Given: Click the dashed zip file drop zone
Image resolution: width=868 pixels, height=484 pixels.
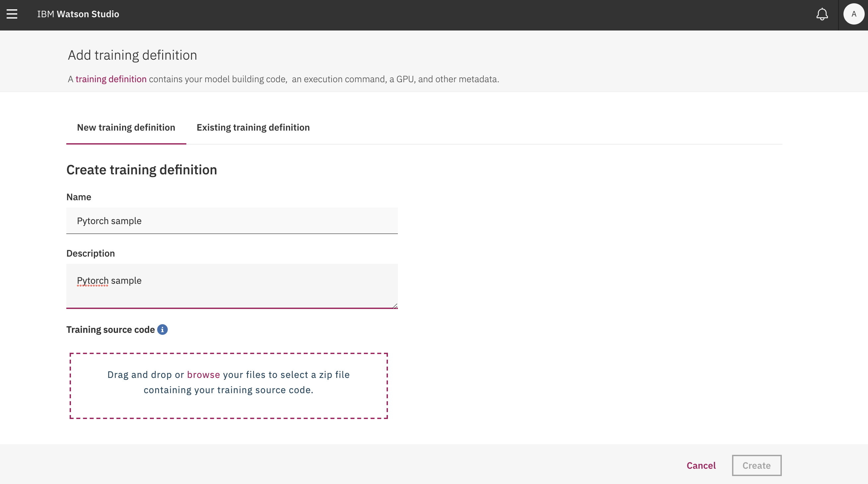Looking at the screenshot, I should (228, 406).
